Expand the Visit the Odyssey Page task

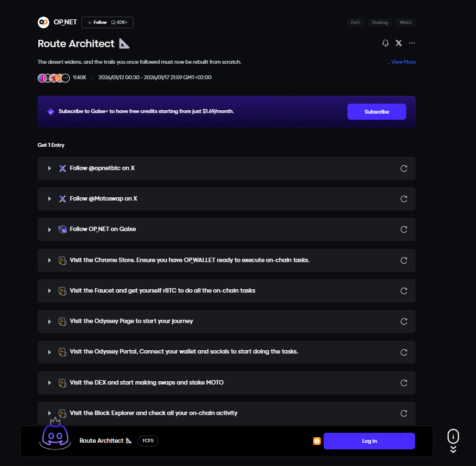click(49, 321)
